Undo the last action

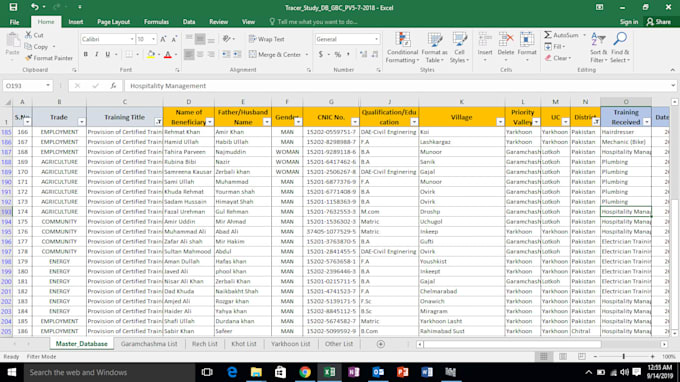34,7
